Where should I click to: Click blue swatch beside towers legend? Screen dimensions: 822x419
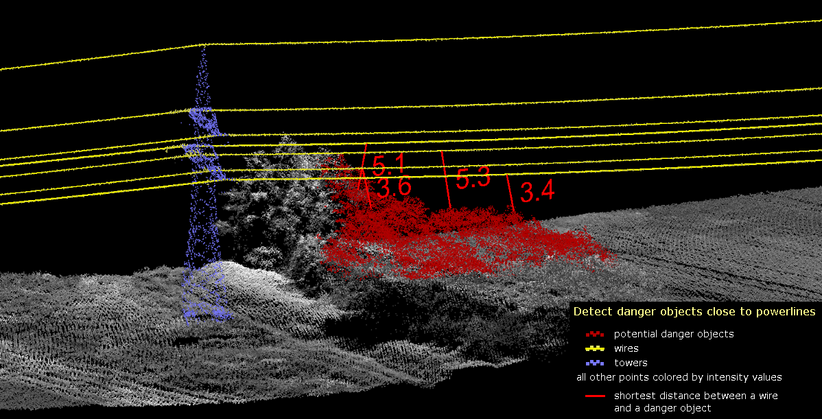point(596,363)
